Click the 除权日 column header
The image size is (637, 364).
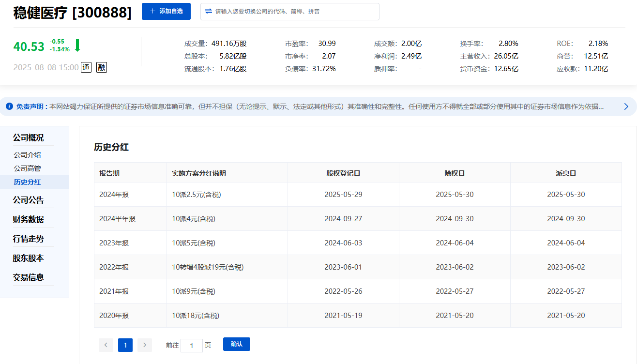455,173
